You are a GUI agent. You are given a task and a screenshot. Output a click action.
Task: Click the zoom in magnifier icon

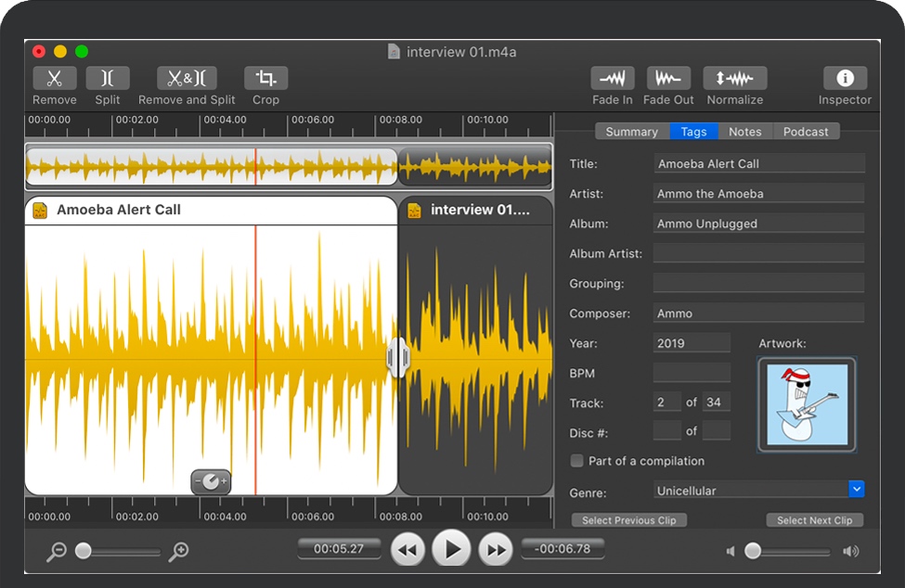click(x=178, y=552)
